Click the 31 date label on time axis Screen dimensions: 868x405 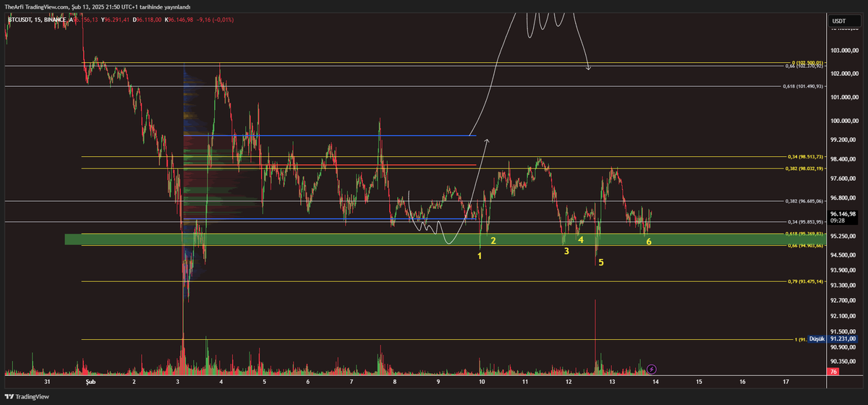(x=47, y=380)
